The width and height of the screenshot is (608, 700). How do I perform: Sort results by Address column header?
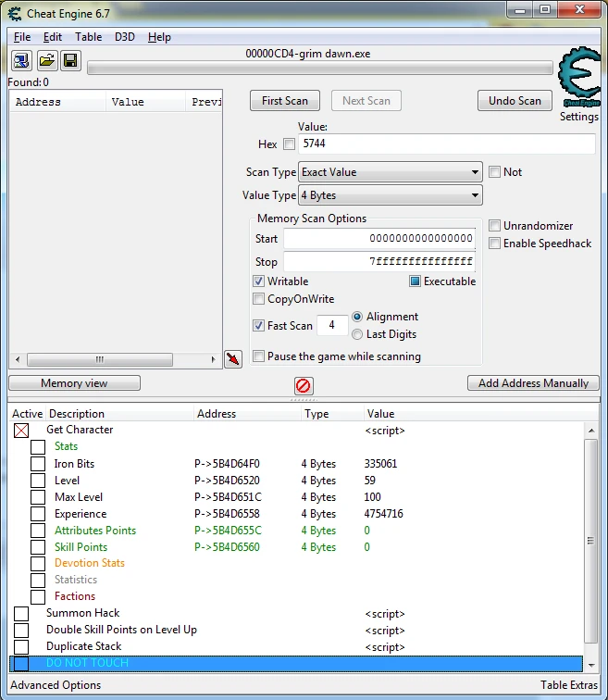click(58, 102)
